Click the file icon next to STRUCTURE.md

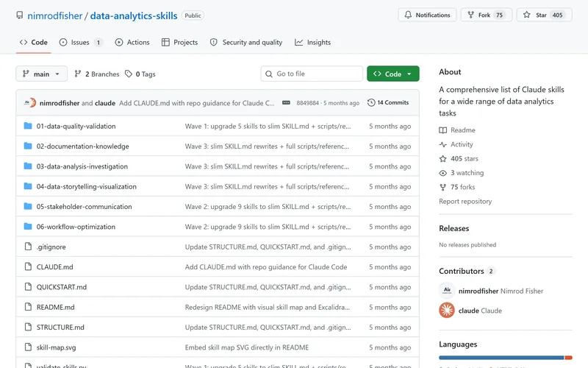tap(28, 327)
